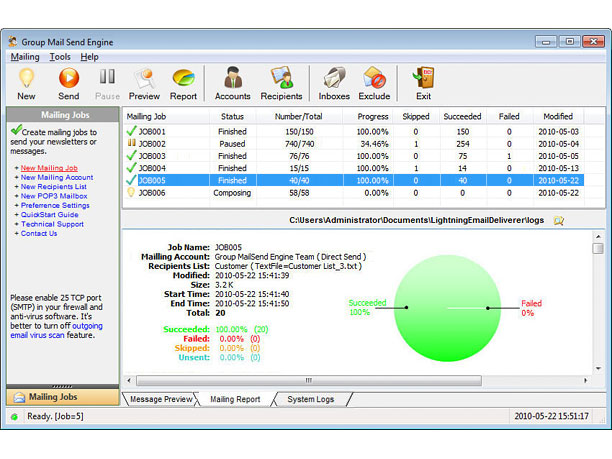Select the JOB003 row name
The width and height of the screenshot is (612, 459).
click(x=152, y=156)
